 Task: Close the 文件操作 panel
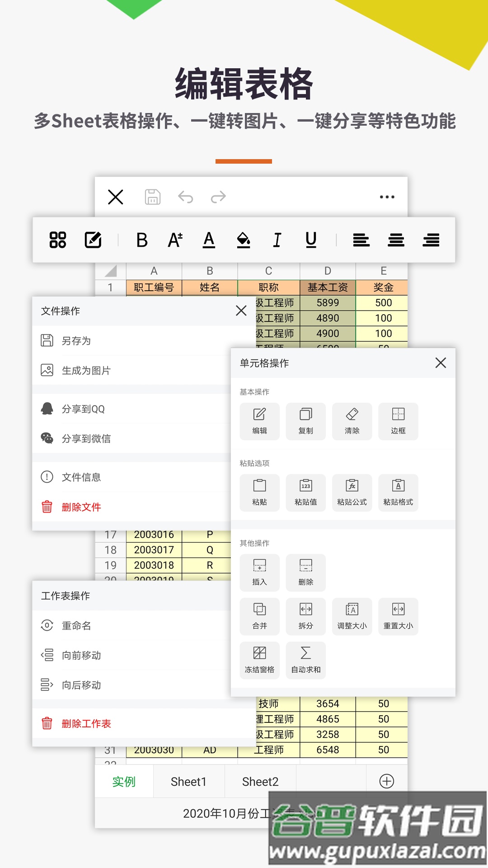[241, 311]
